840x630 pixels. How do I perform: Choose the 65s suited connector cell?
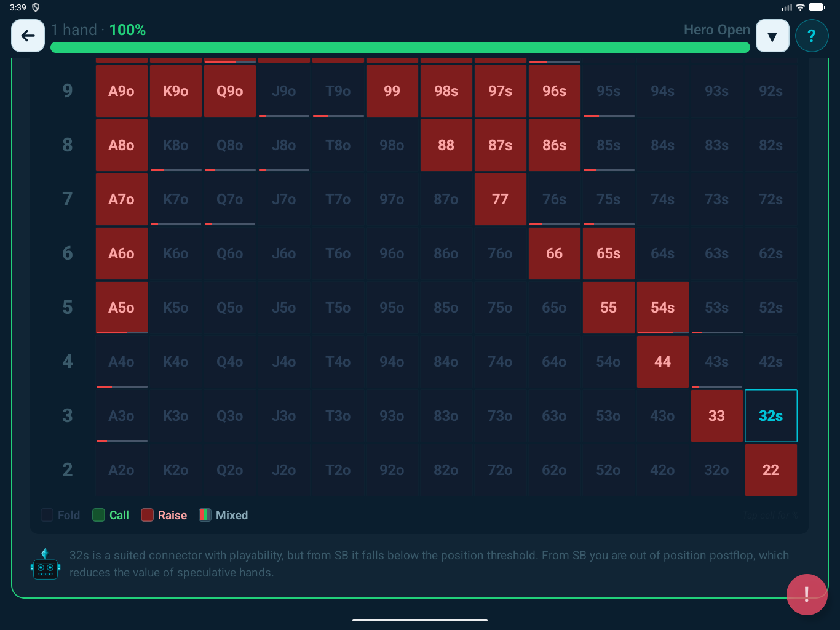click(608, 253)
